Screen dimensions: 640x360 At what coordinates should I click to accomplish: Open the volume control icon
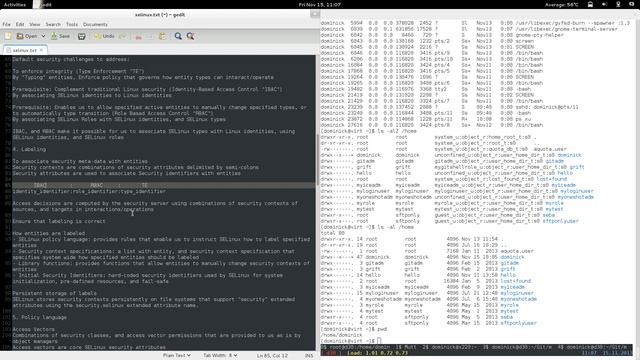604,4
